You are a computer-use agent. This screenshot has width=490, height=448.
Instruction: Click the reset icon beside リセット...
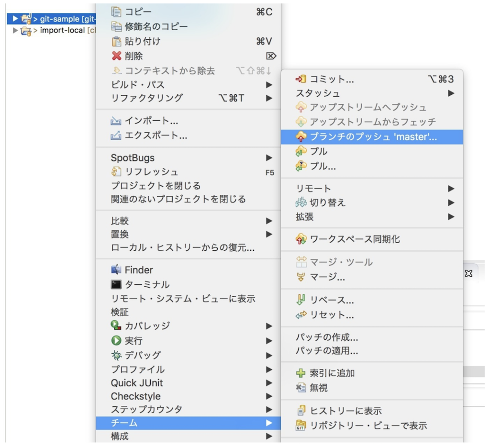(x=301, y=315)
